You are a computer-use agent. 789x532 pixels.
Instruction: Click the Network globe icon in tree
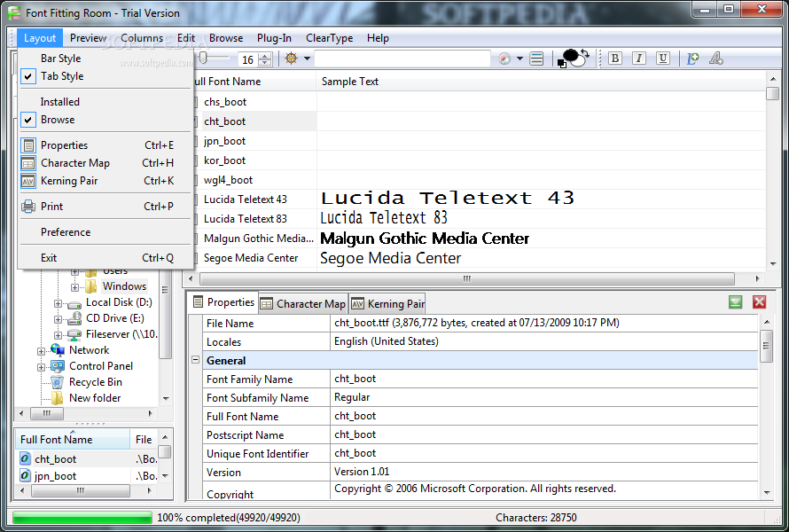point(58,350)
